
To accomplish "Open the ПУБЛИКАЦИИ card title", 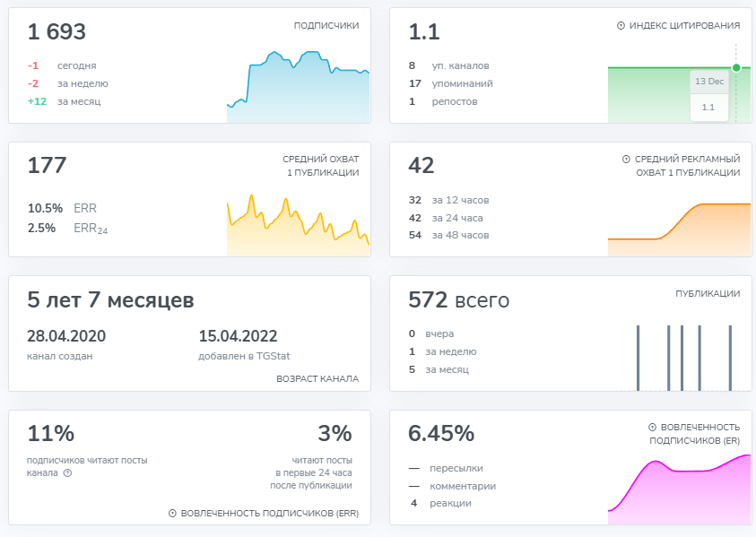I will (708, 293).
